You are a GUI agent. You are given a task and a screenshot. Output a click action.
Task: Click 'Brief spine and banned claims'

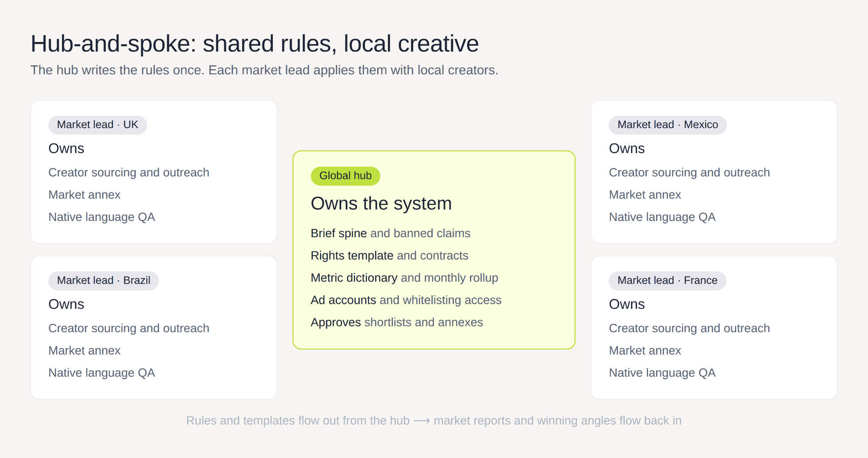point(390,233)
